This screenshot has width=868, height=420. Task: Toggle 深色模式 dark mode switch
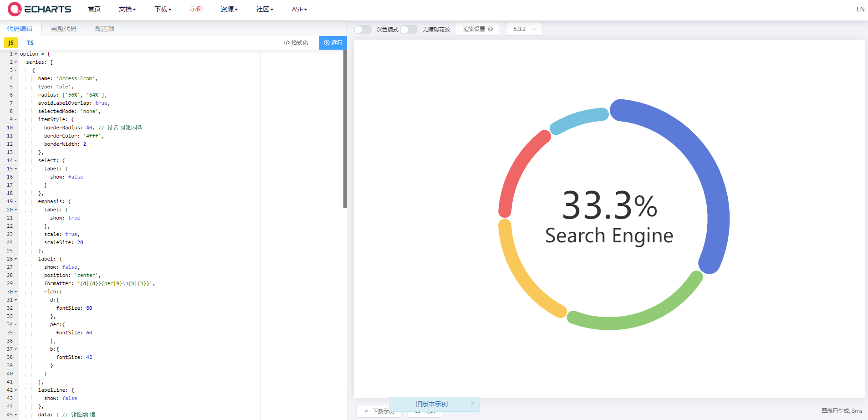pyautogui.click(x=363, y=29)
